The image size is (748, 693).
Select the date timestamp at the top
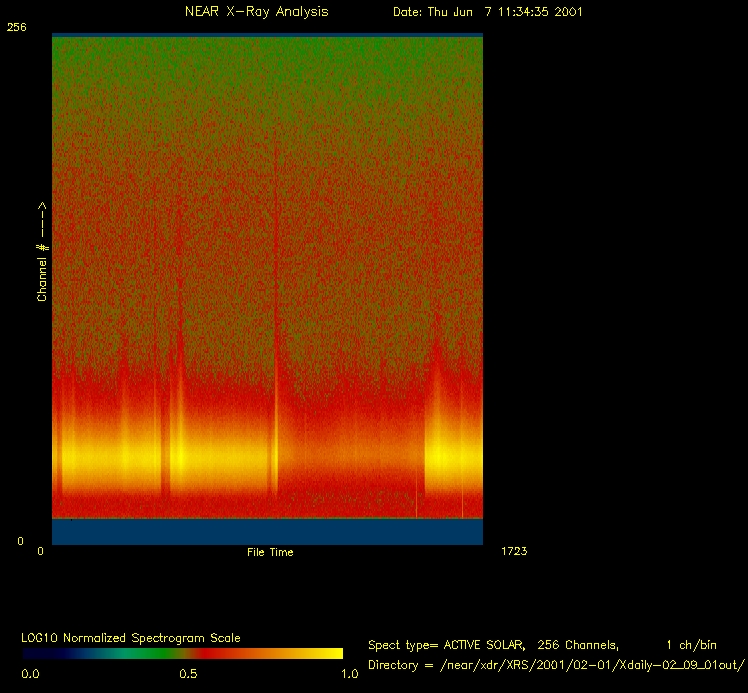pyautogui.click(x=487, y=12)
